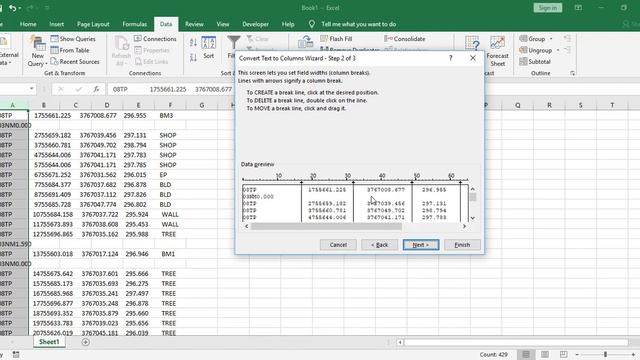The image size is (640, 360).
Task: Open Recent Sources
Action: click(x=75, y=62)
